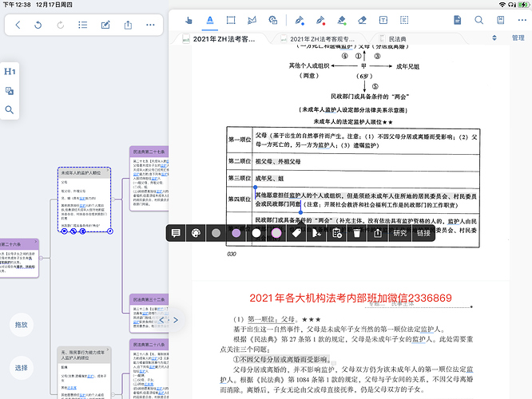This screenshot has height=399, width=532.
Task: Add a comment to the selected excerpt
Action: [176, 233]
